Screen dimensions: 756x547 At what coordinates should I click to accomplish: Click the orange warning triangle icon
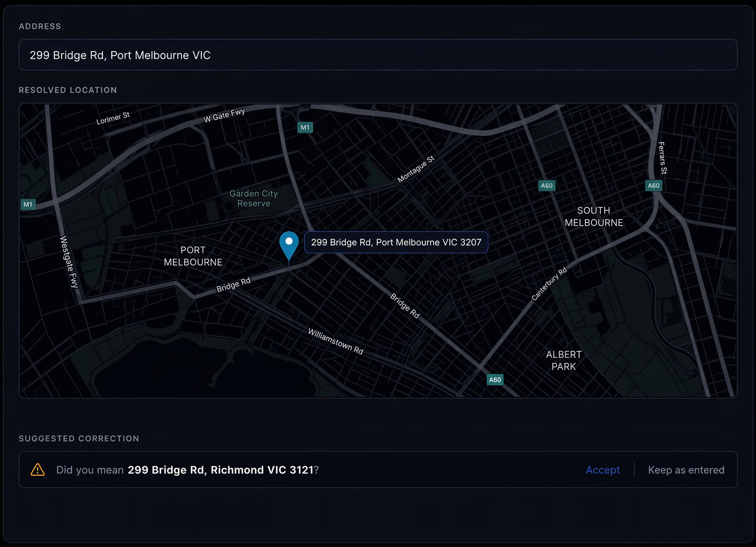(x=38, y=470)
